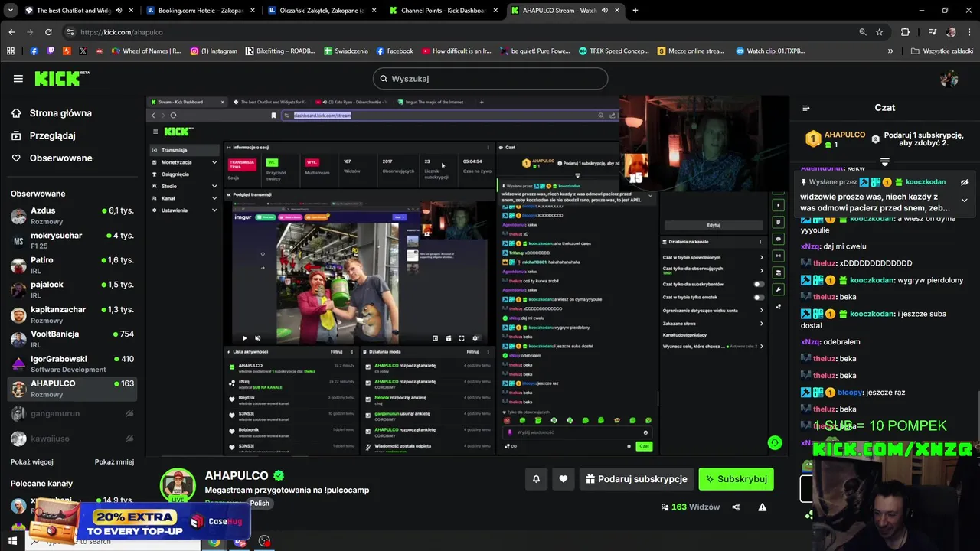Image resolution: width=980 pixels, height=551 pixels.
Task: Open a new Chrome tab
Action: coord(635,11)
